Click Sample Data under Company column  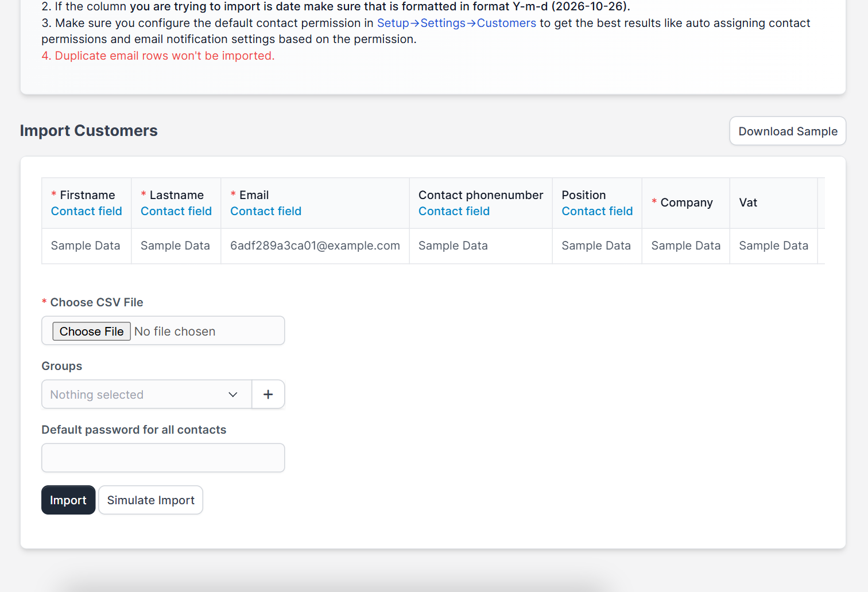click(x=685, y=246)
